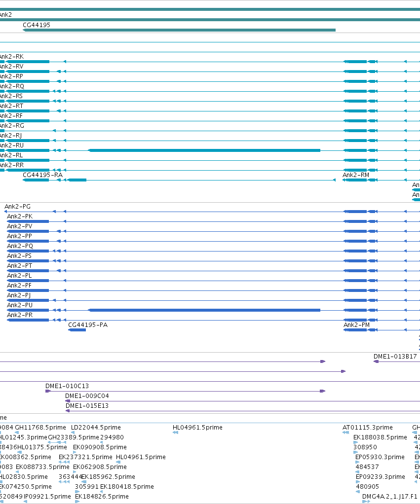Click the EK062908.5prime EST label

[x=100, y=467]
